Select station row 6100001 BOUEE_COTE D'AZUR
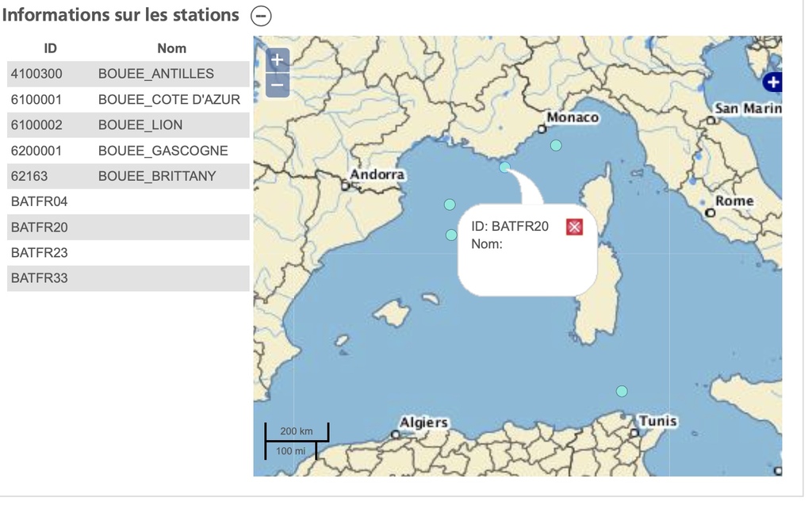 pos(128,99)
